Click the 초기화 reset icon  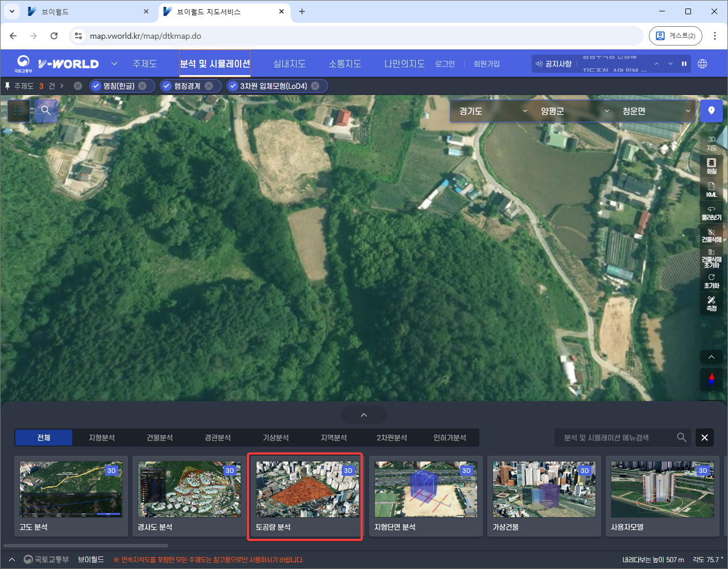pos(711,281)
